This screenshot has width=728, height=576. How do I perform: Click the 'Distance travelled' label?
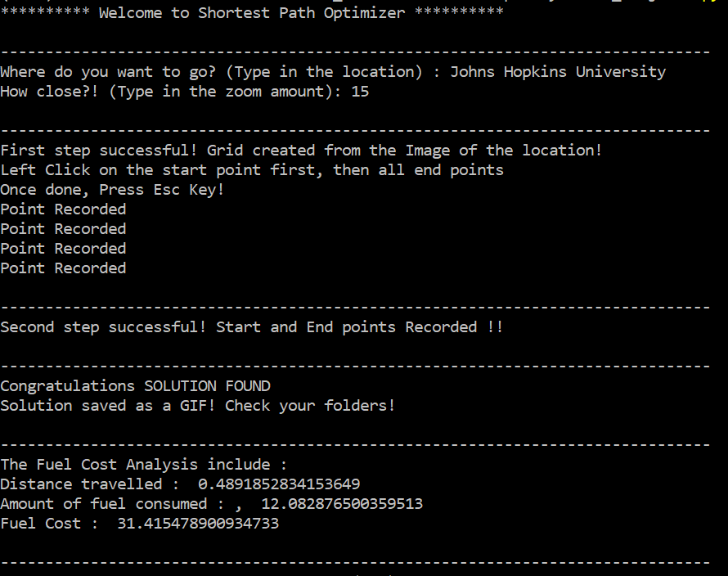[x=81, y=484]
